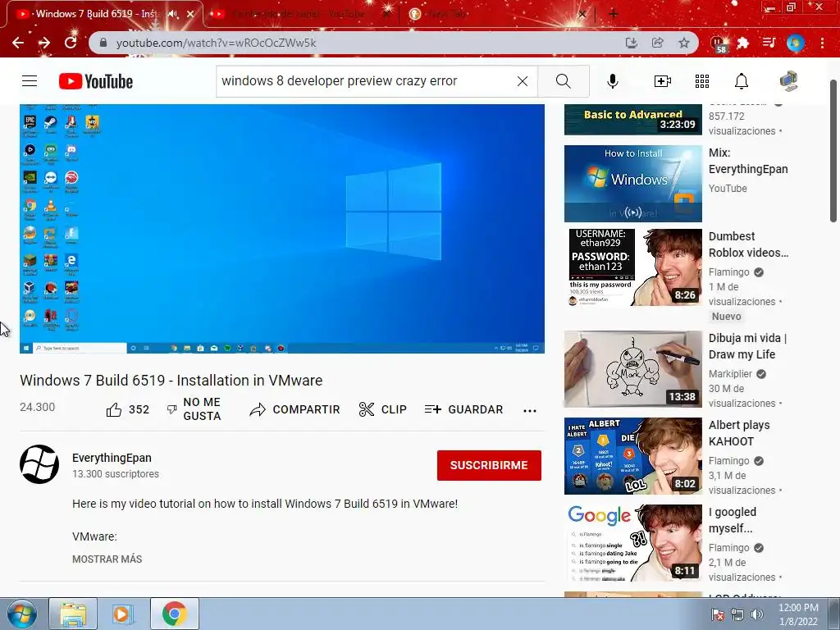Open the Chrome profile avatar
Viewport: 840px width, 630px height.
point(796,43)
